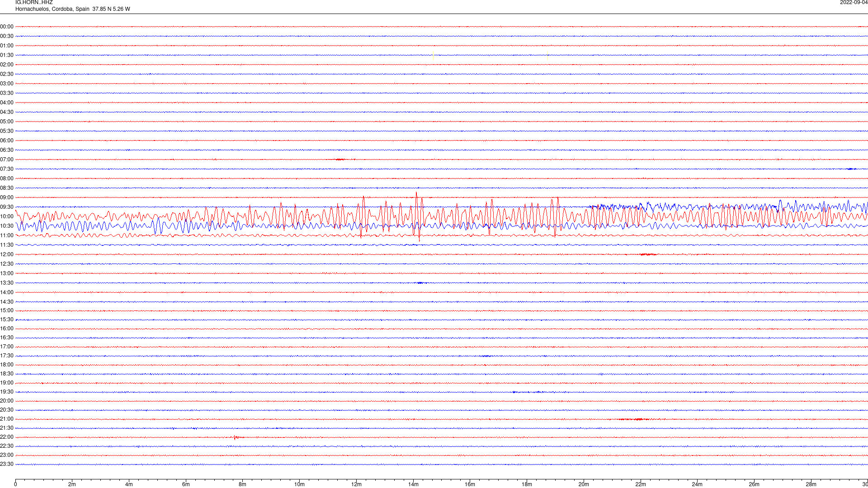Select the 22:00 time row label

point(7,437)
